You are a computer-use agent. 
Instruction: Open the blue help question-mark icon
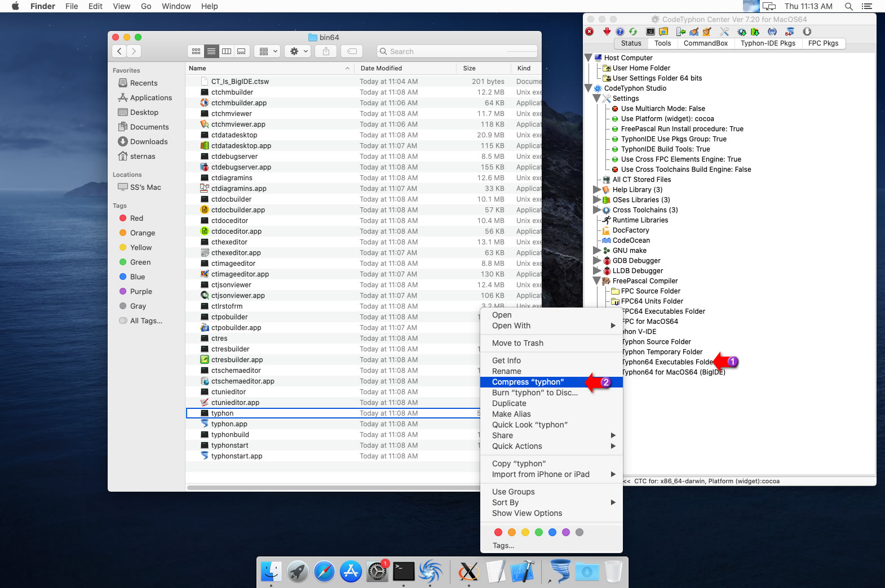[620, 32]
